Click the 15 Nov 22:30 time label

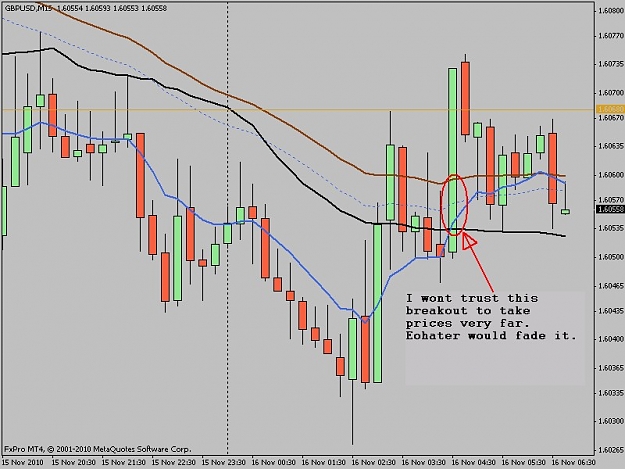pos(174,462)
